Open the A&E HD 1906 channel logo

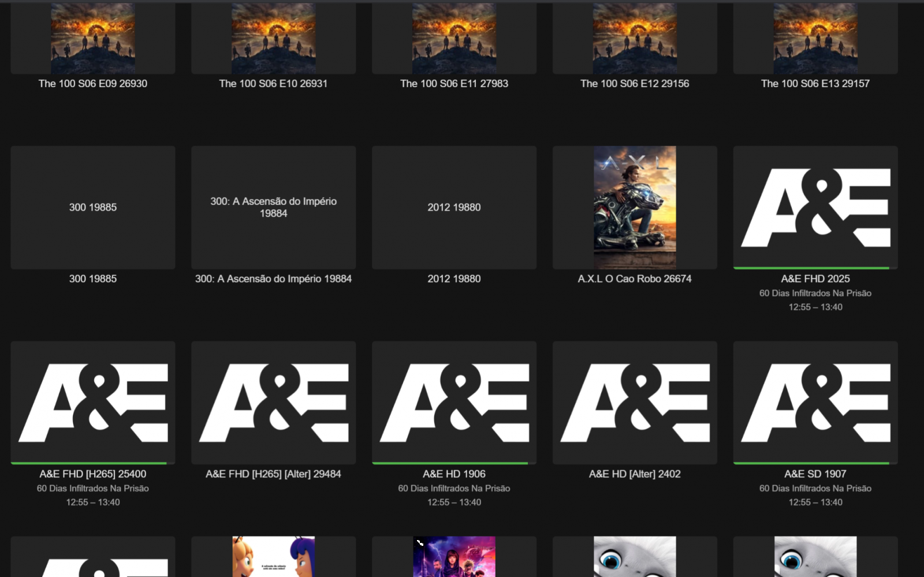(x=454, y=403)
